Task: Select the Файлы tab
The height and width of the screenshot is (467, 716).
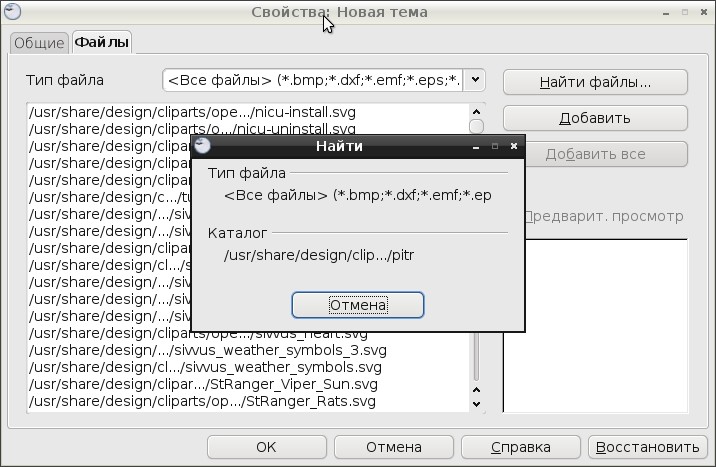Action: (x=102, y=42)
